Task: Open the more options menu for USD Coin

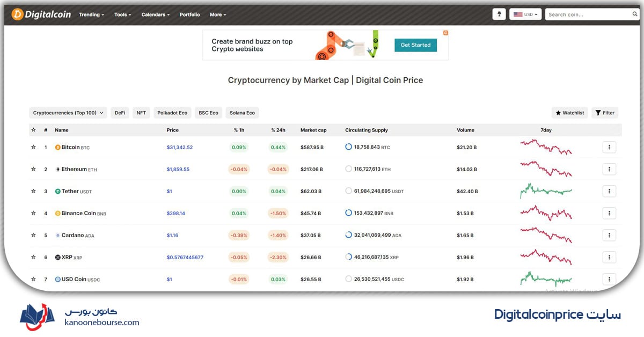Action: click(609, 280)
